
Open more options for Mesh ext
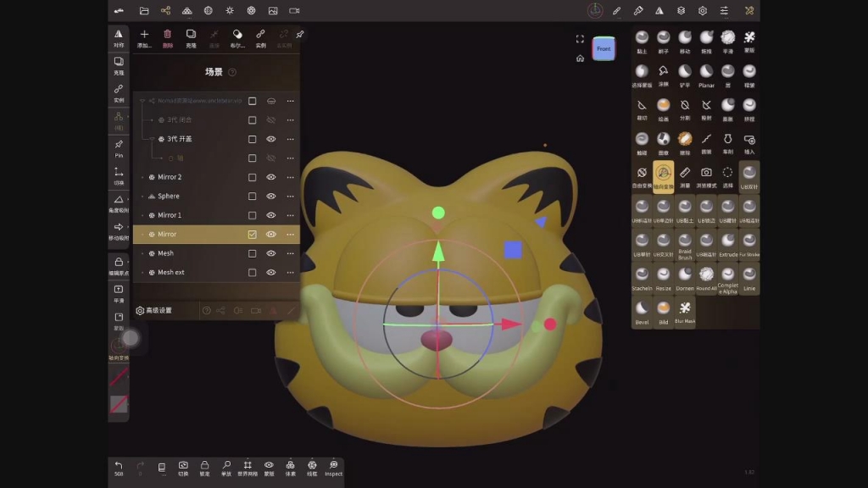pyautogui.click(x=290, y=272)
